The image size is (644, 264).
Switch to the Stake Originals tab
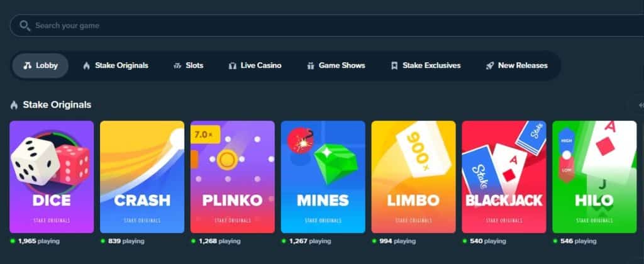pyautogui.click(x=116, y=66)
